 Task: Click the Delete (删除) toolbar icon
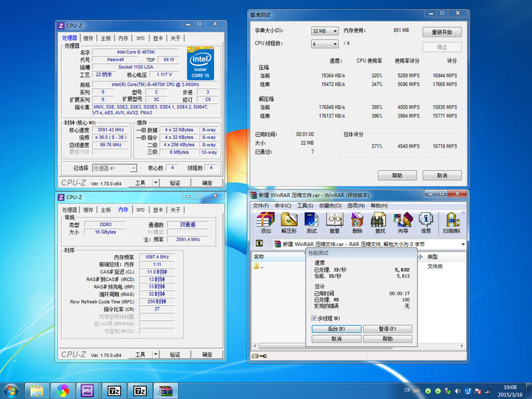(x=357, y=221)
